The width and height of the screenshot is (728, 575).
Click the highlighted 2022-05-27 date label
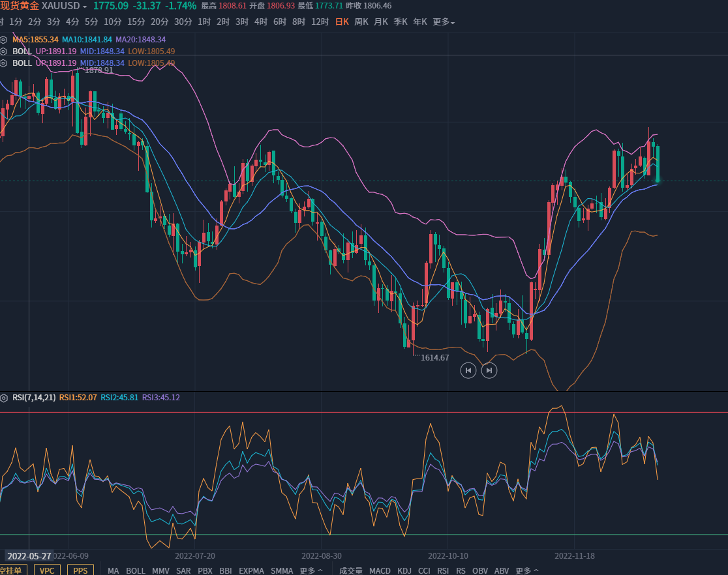(29, 556)
